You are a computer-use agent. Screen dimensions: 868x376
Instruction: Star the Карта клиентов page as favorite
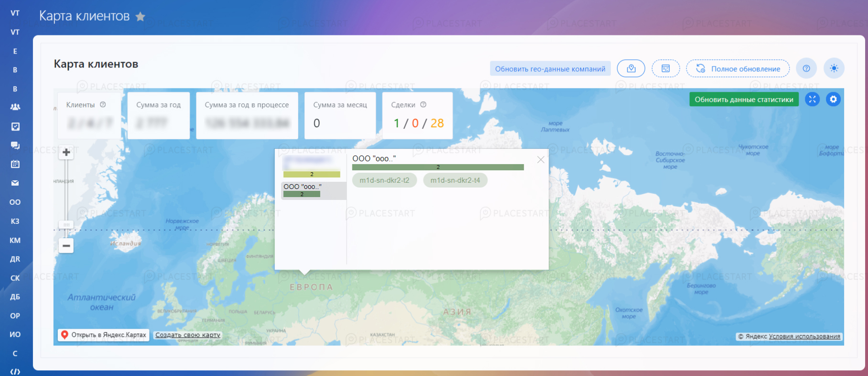point(140,17)
